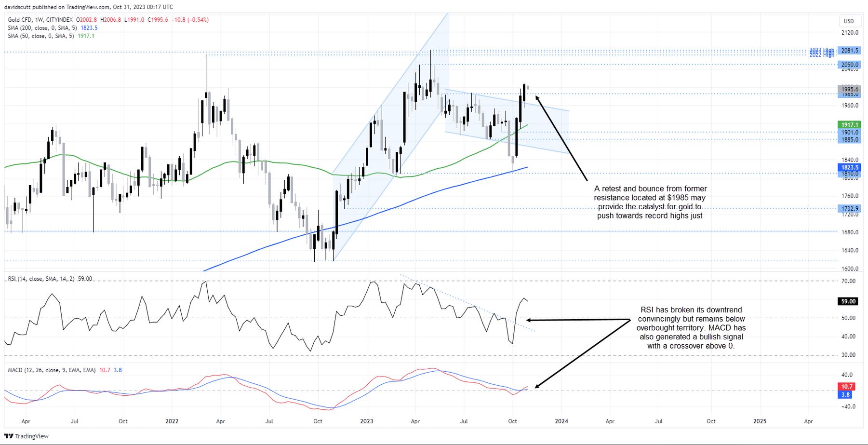Click 2024 on the time axis
Viewport: 868px width, 445px height.
(x=561, y=421)
